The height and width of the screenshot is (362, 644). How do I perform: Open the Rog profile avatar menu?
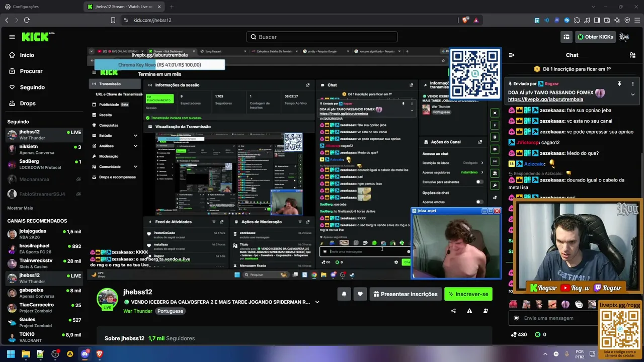[624, 37]
